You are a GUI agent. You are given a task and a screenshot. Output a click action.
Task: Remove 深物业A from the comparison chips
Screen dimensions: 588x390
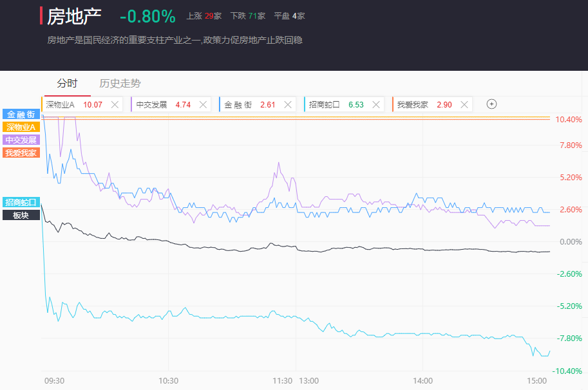[115, 105]
